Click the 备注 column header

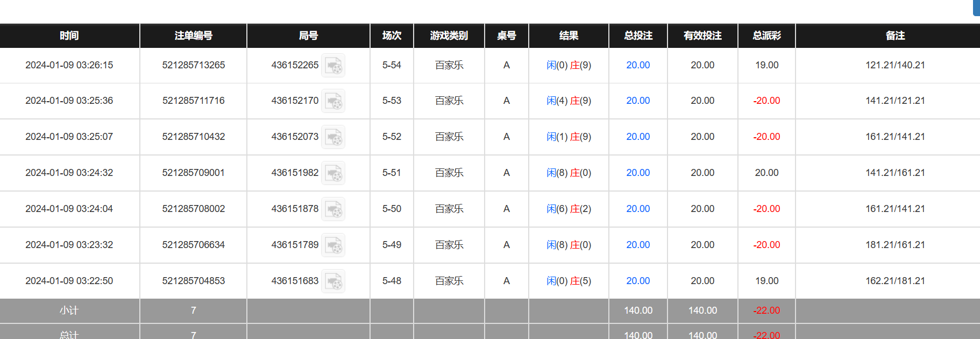tap(895, 36)
